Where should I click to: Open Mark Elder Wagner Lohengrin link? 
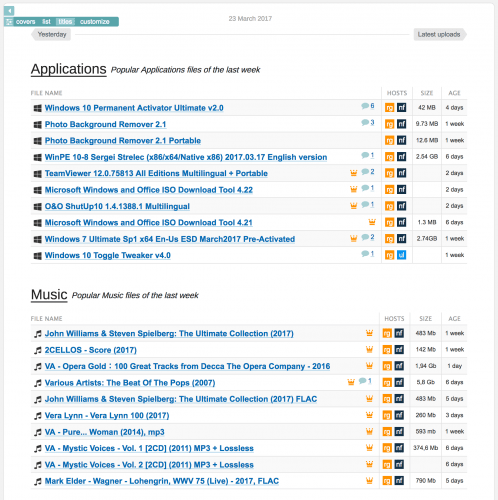(162, 481)
